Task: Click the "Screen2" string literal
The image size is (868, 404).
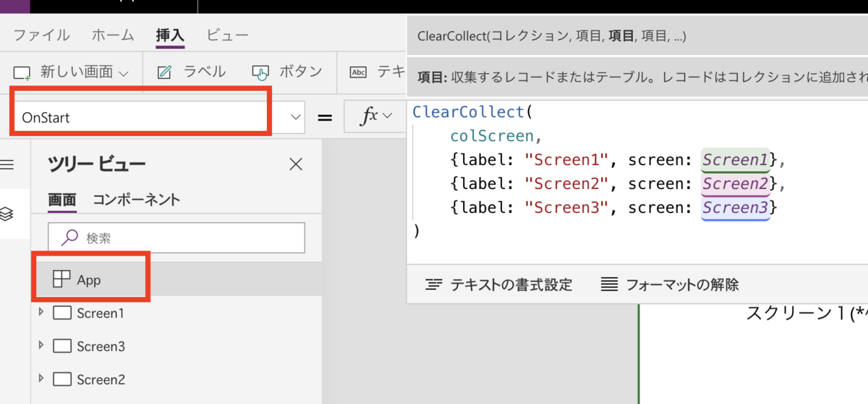Action: tap(566, 184)
